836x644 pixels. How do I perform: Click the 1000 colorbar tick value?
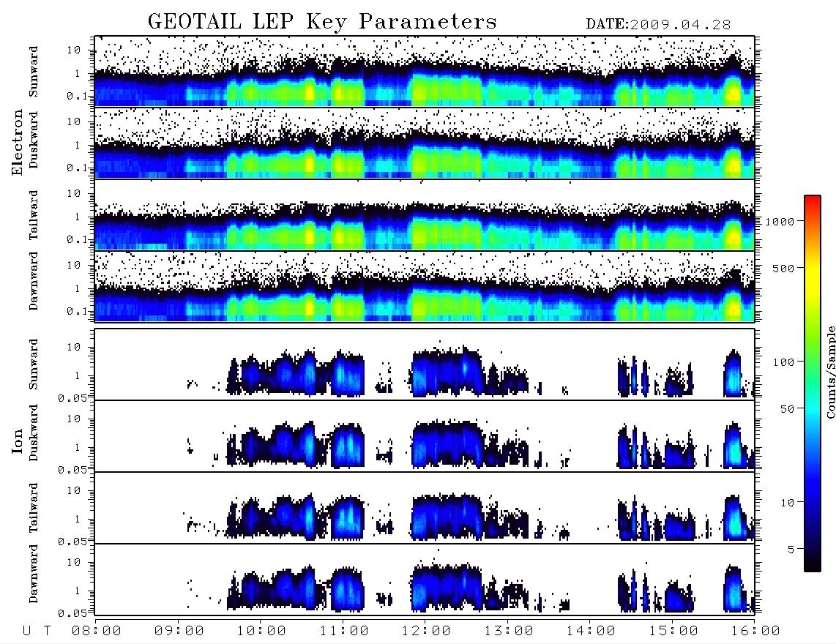(x=780, y=221)
